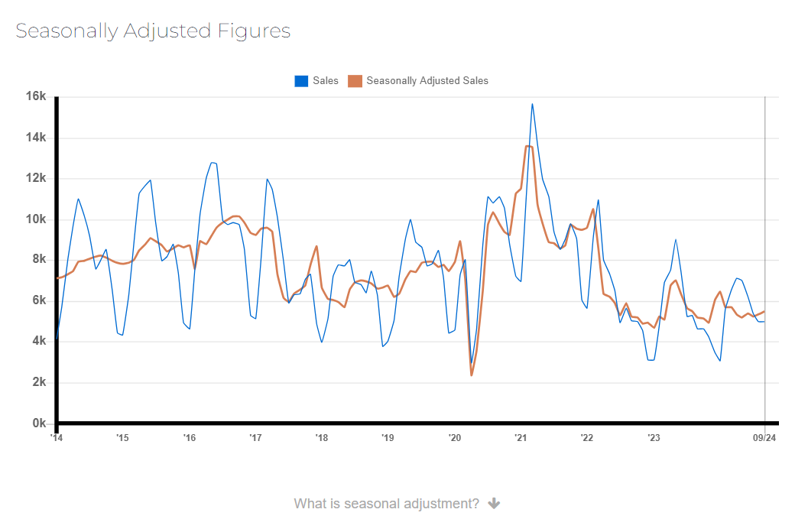795x532 pixels.
Task: Click the 09/24 end date label
Action: [765, 438]
